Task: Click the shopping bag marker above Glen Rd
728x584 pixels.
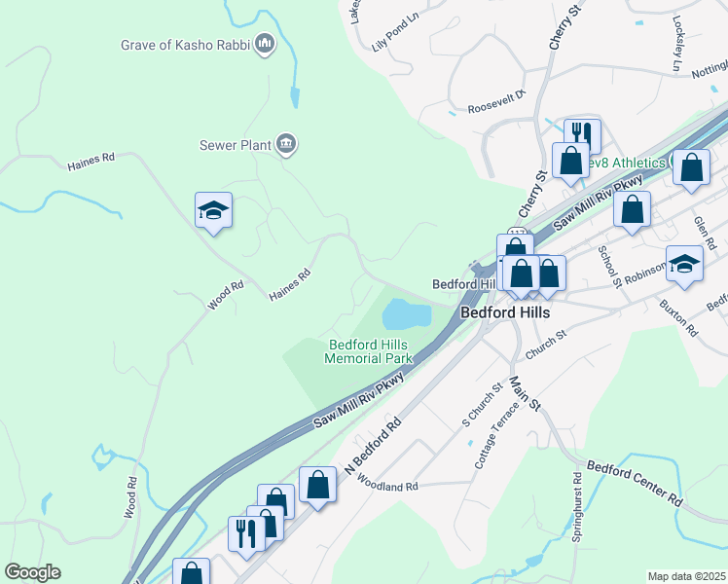Action: (691, 169)
